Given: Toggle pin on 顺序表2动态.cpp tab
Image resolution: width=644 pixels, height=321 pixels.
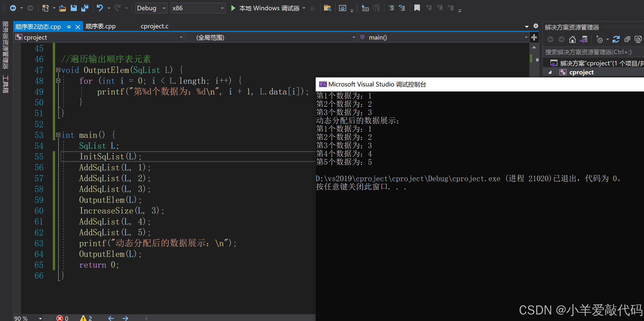Looking at the screenshot, I should pos(69,27).
